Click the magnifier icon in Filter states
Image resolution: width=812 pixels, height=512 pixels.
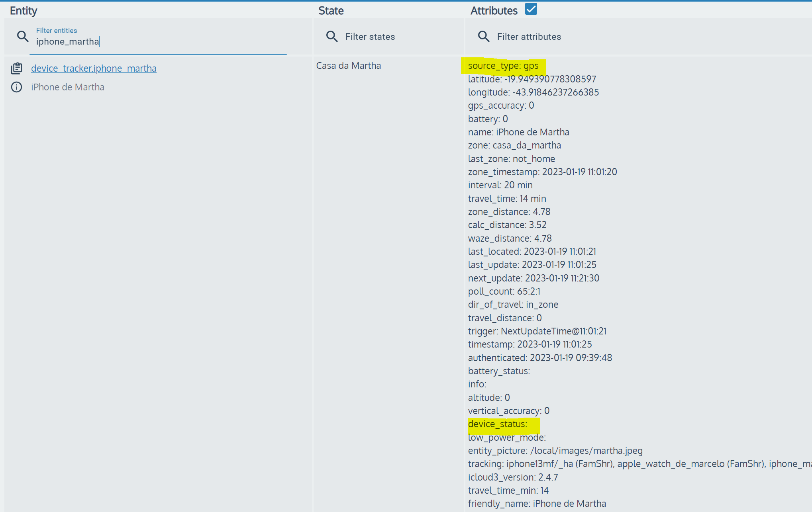332,36
